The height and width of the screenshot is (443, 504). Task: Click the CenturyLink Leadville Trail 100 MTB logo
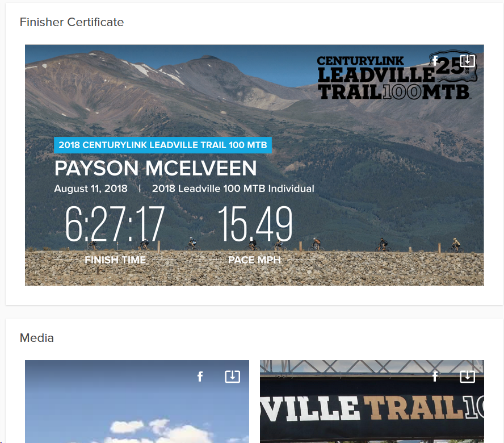pyautogui.click(x=397, y=76)
